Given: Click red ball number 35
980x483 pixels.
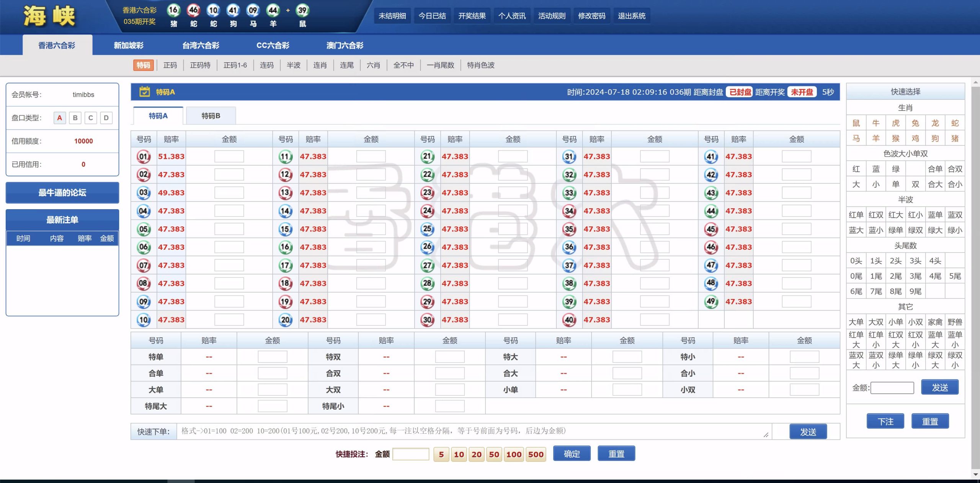Looking at the screenshot, I should pos(569,229).
